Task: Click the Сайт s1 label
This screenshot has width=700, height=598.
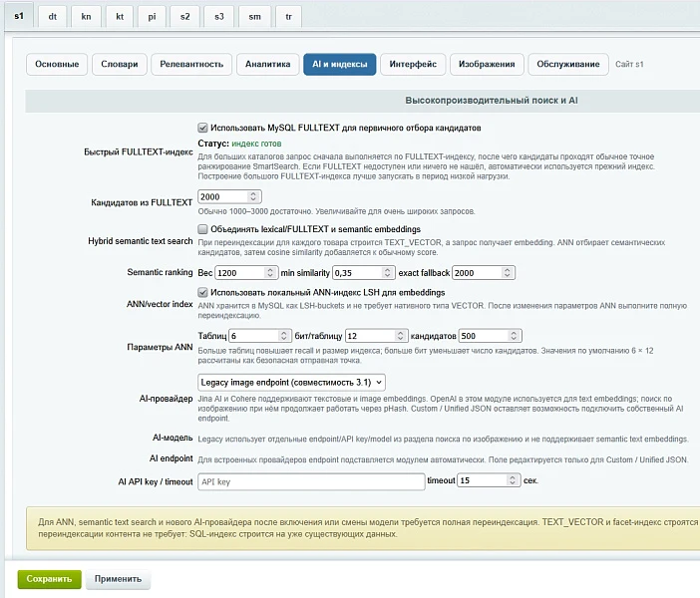Action: [x=629, y=64]
